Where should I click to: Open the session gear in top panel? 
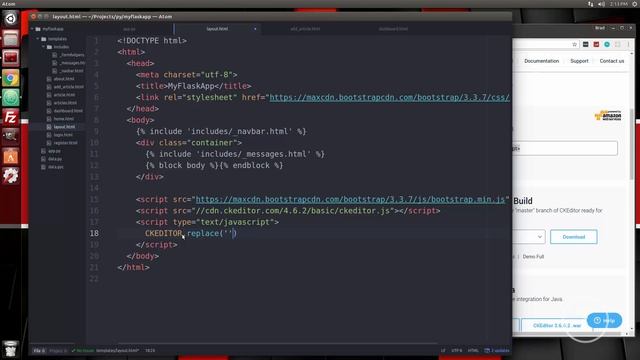(x=635, y=4)
